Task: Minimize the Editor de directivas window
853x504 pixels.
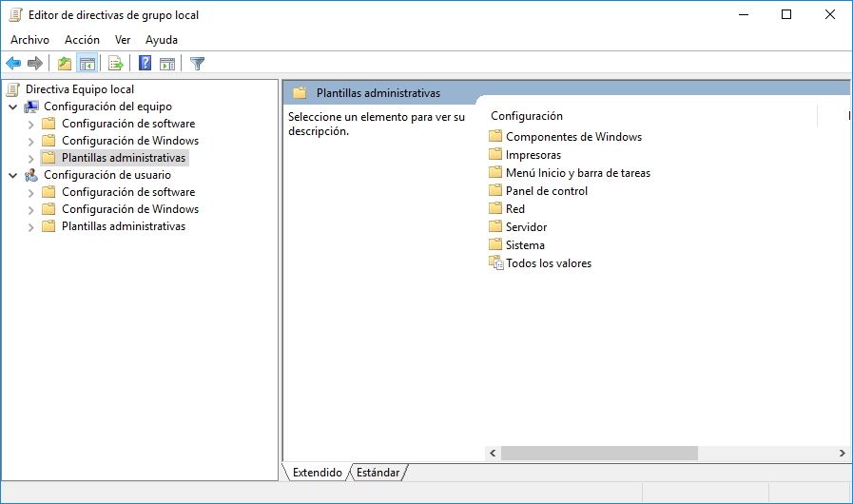Action: click(744, 14)
